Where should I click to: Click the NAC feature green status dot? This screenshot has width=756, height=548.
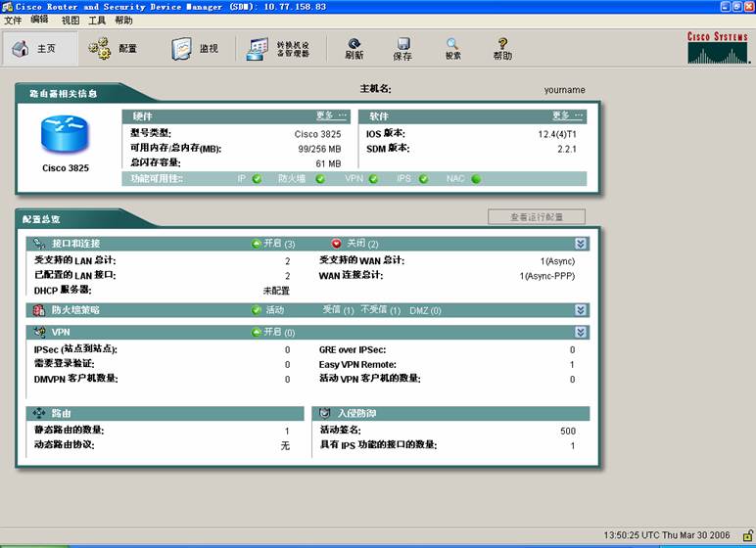476,179
